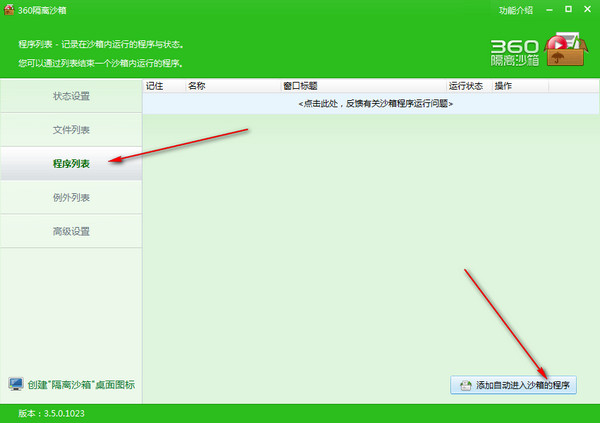Open the 功能介绍 feature introduction link

(x=515, y=10)
